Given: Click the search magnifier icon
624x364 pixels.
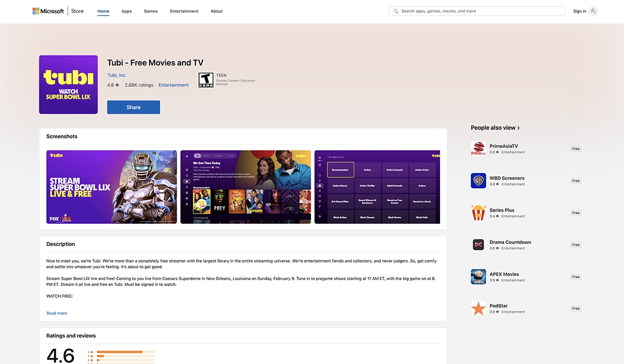Looking at the screenshot, I should 396,11.
